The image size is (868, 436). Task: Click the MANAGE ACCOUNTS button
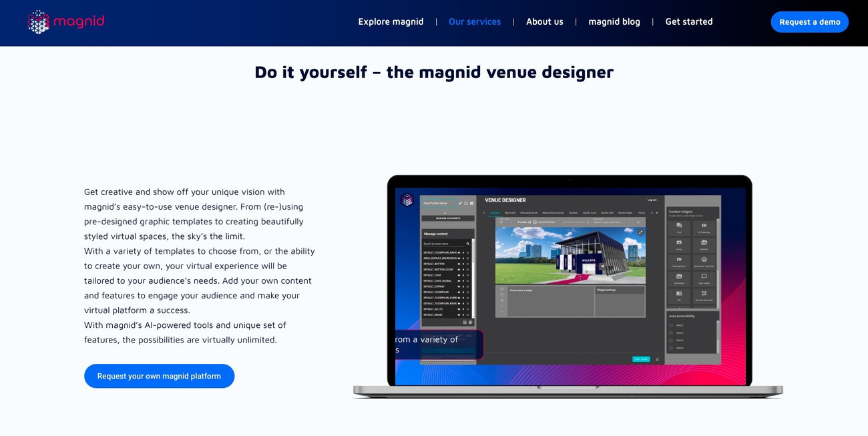click(x=448, y=218)
